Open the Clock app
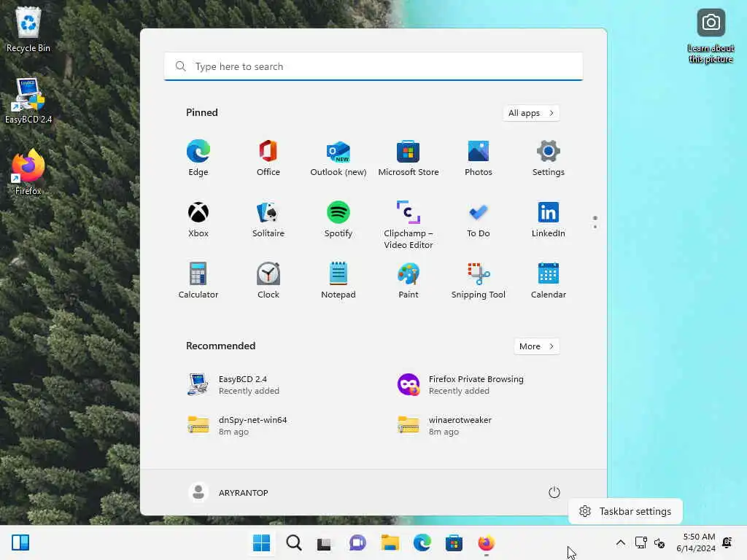747x560 pixels. (x=268, y=281)
